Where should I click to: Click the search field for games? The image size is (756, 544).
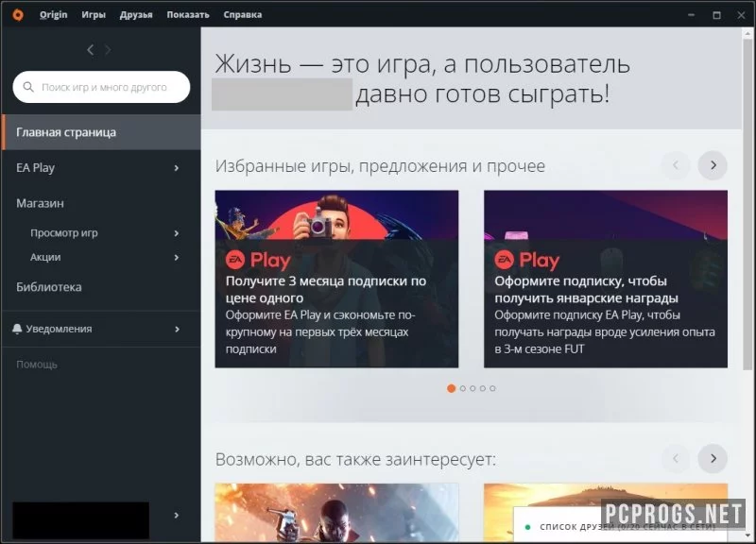coord(101,87)
